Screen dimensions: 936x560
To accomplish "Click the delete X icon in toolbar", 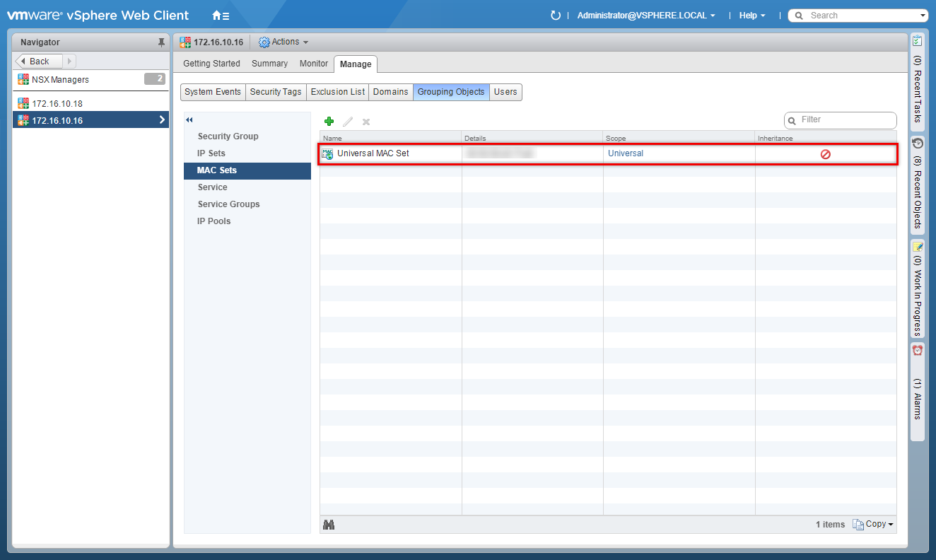I will point(366,122).
